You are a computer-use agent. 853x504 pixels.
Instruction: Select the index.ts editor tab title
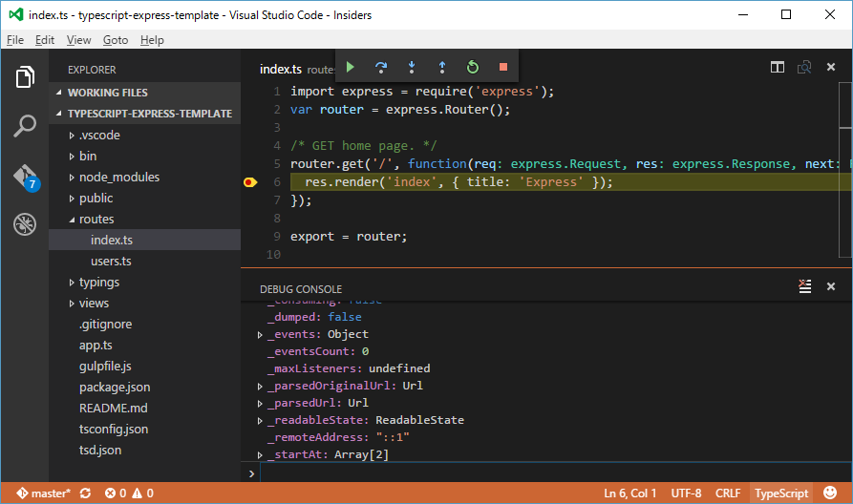point(281,69)
